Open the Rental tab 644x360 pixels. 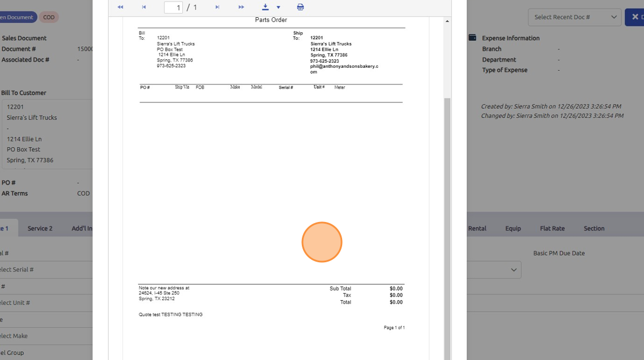[477, 228]
